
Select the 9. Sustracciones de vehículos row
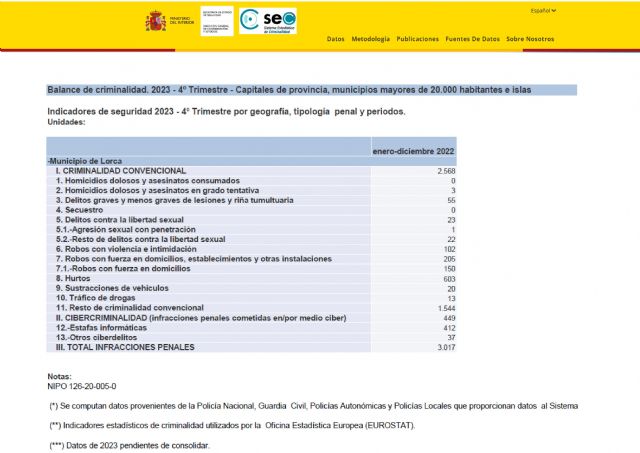(114, 288)
